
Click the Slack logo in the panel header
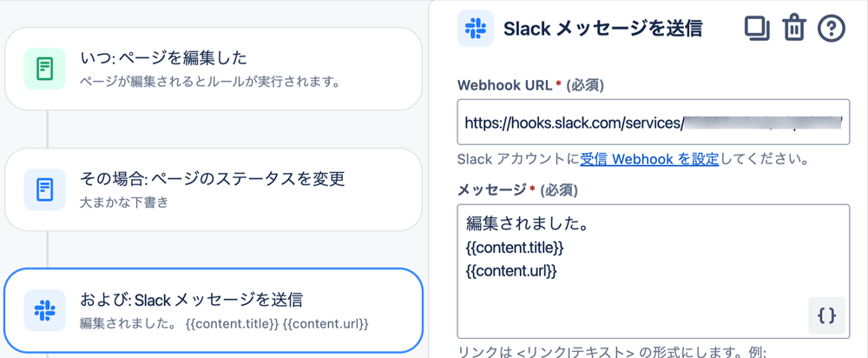pos(476,29)
